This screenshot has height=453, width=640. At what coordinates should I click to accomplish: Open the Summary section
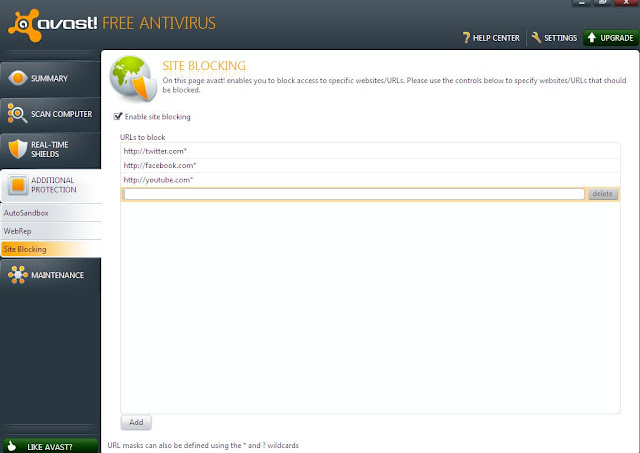pos(50,78)
